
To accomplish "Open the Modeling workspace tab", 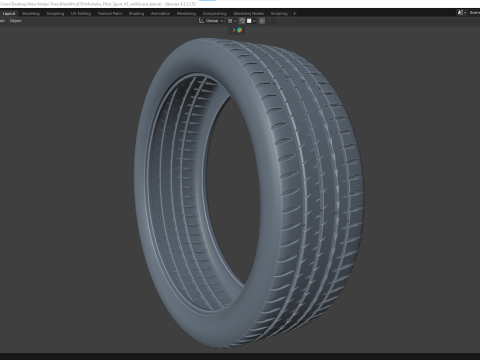I will coord(31,14).
